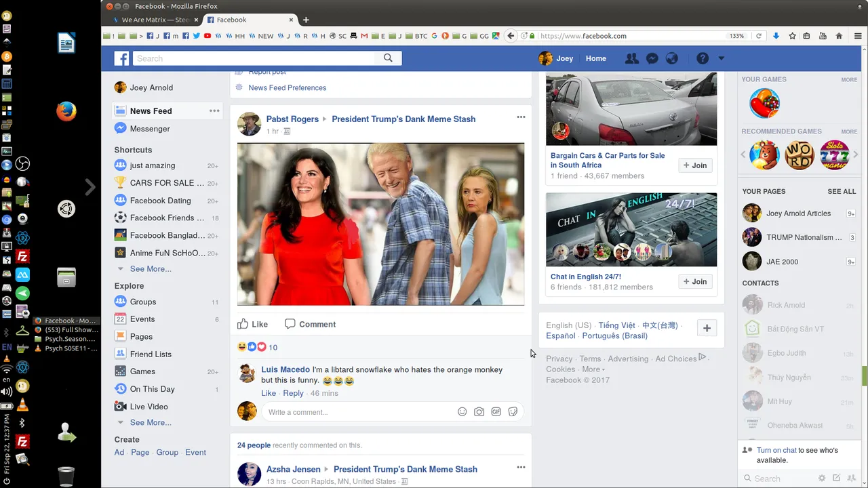
Task: Post a sticker icon in comment box
Action: [513, 411]
